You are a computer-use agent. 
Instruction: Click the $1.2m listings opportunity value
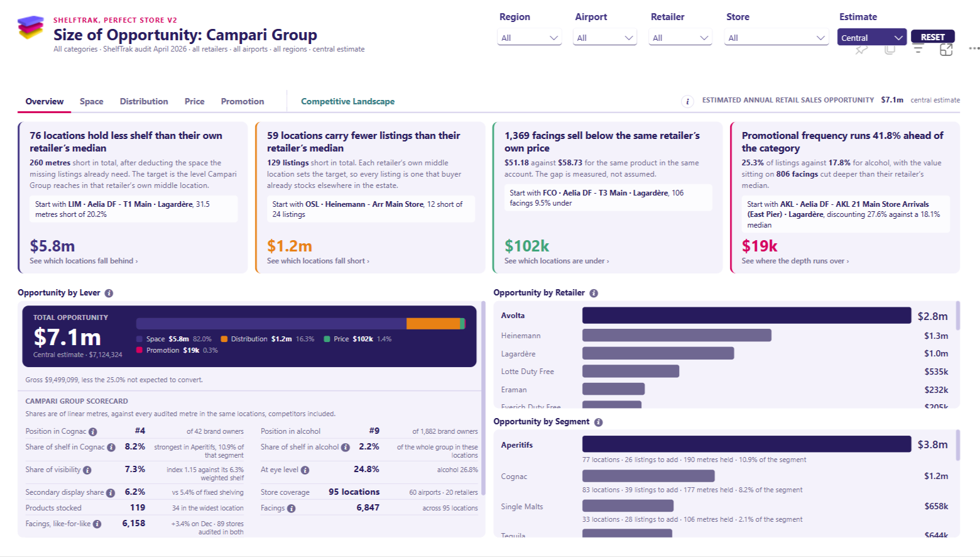point(290,246)
